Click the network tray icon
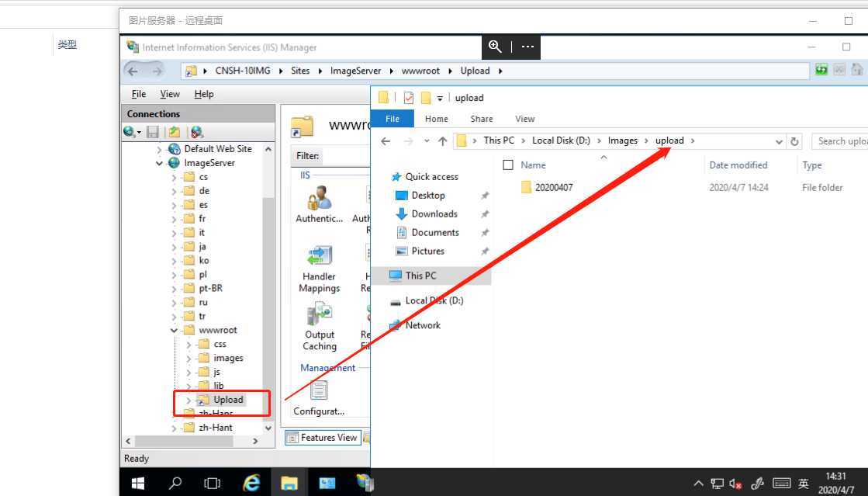The image size is (868, 496). [717, 484]
